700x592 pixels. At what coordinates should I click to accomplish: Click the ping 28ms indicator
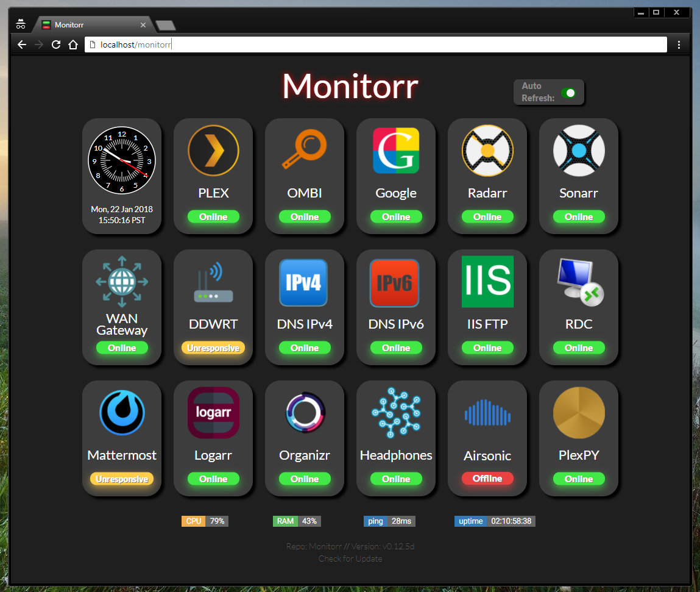pos(389,521)
